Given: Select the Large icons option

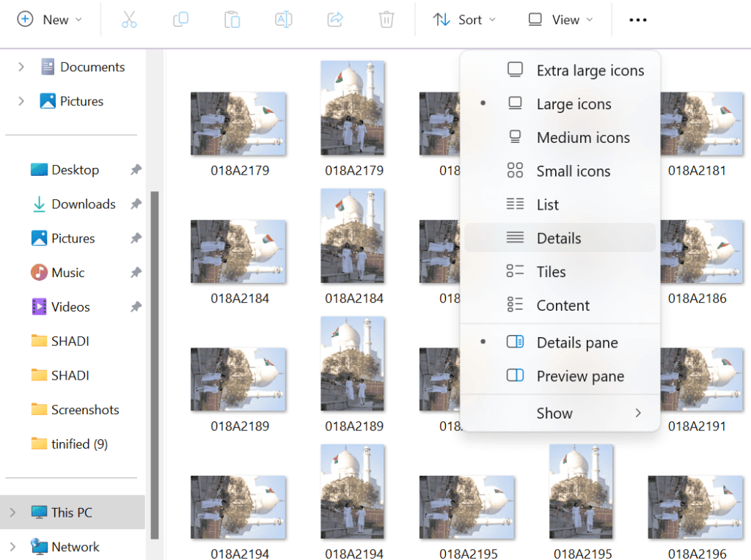Looking at the screenshot, I should click(x=572, y=103).
